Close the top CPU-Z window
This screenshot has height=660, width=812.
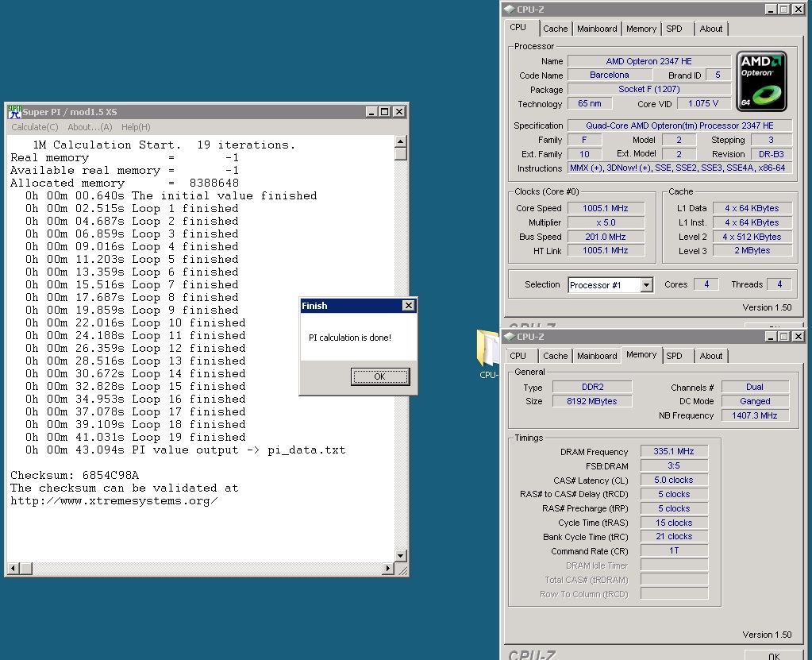coord(798,10)
